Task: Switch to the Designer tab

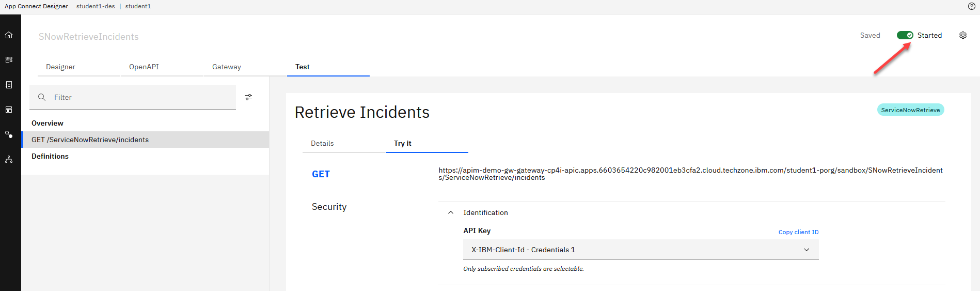Action: [x=60, y=67]
